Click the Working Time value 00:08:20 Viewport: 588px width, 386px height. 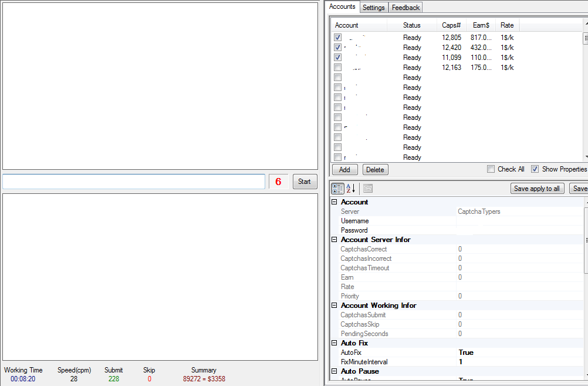[23, 379]
